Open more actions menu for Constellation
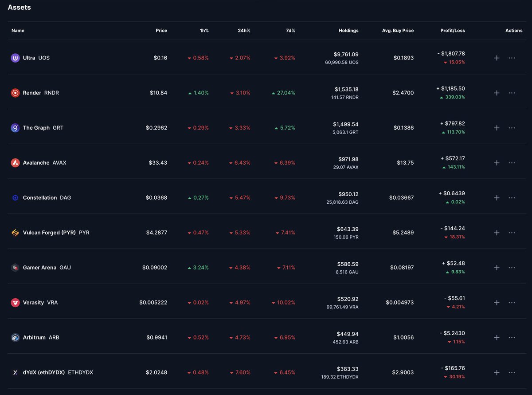Viewport: 532px width, 395px height. pos(512,197)
